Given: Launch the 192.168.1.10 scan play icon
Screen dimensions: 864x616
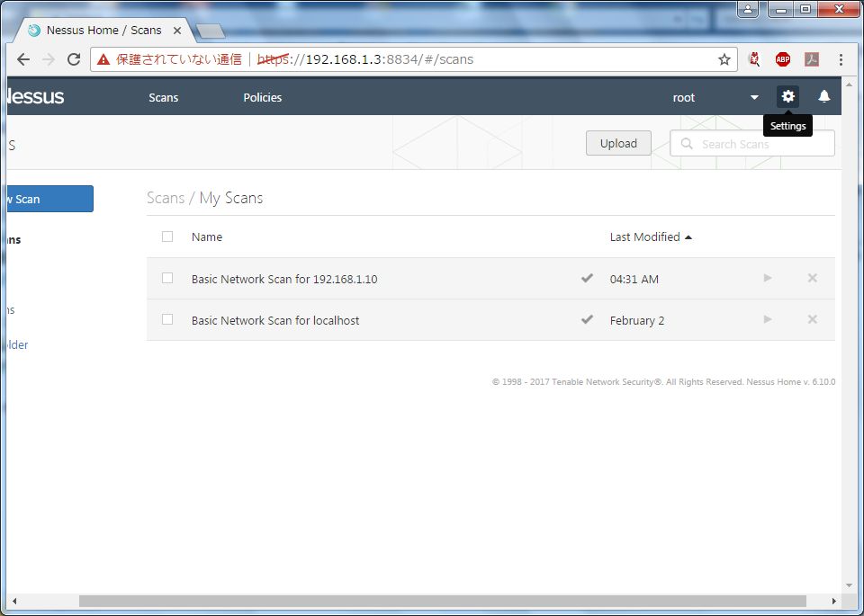Looking at the screenshot, I should (768, 278).
